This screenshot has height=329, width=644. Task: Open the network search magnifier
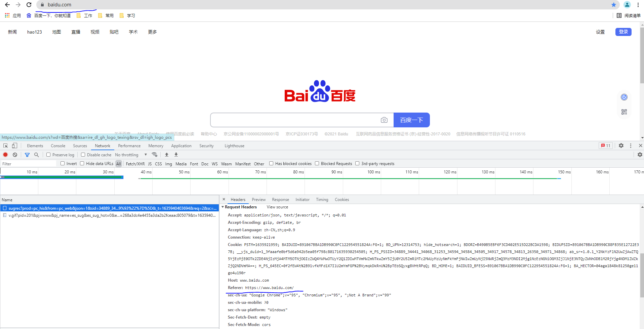point(36,155)
